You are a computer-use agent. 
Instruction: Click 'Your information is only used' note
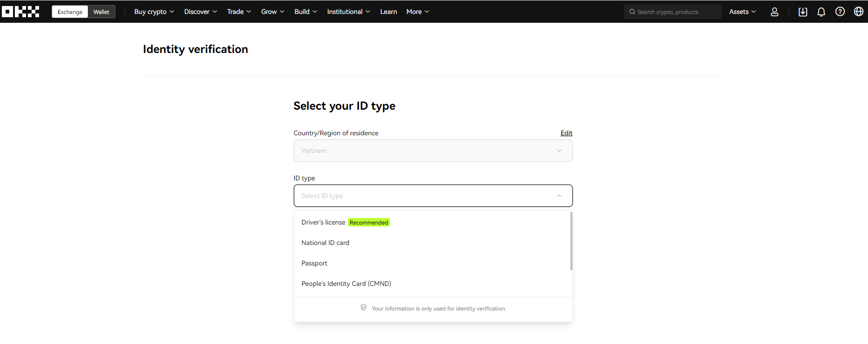pos(439,309)
